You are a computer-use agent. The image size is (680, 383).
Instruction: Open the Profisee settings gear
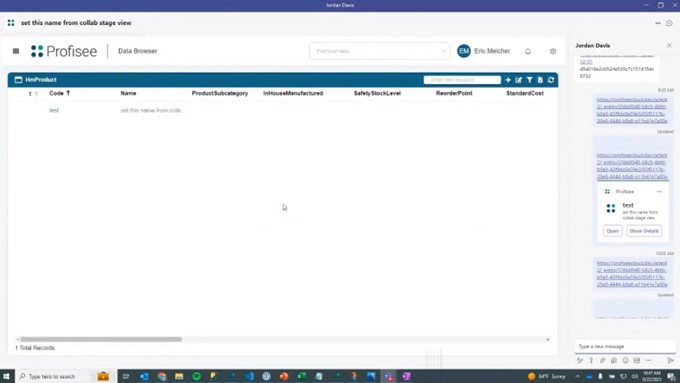pos(553,51)
